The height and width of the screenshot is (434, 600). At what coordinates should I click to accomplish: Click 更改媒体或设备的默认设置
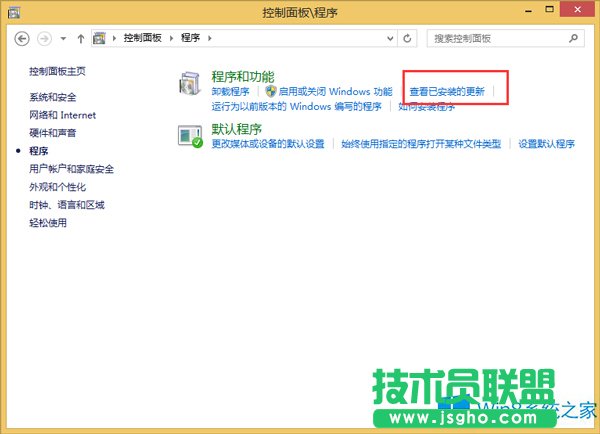coord(268,144)
